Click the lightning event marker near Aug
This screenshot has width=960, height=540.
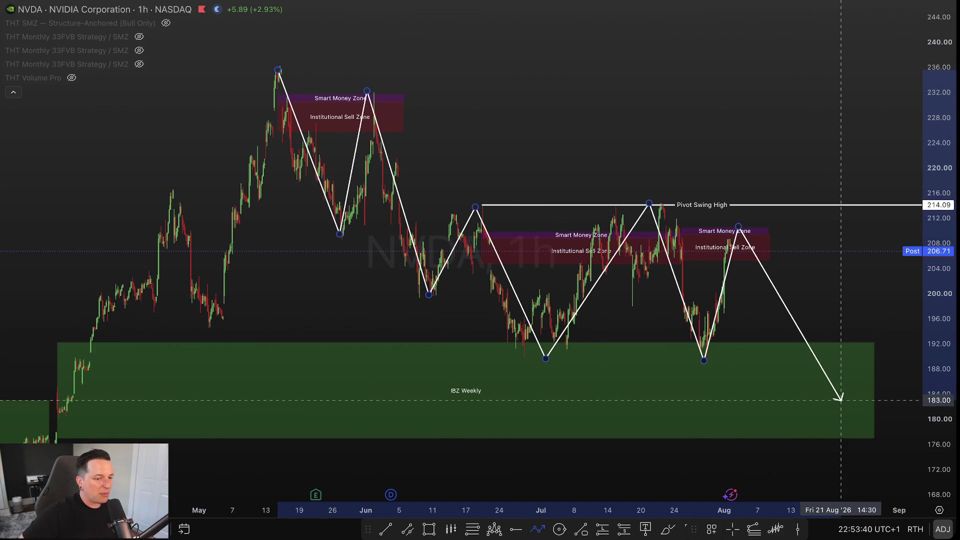click(730, 494)
